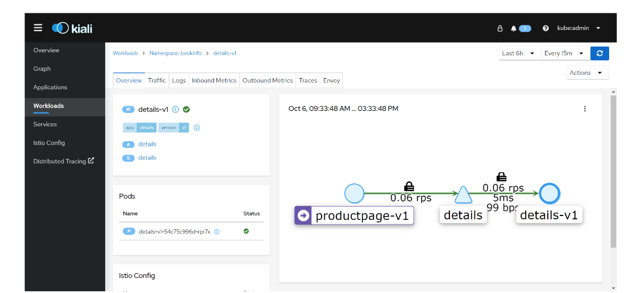The width and height of the screenshot is (644, 293).
Task: Click the app details label chip
Action: point(139,128)
